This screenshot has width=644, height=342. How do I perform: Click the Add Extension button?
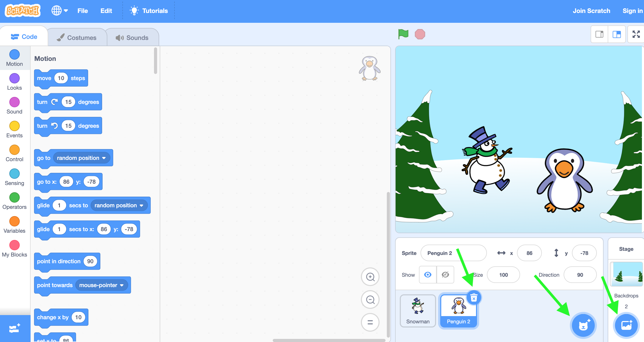click(15, 329)
